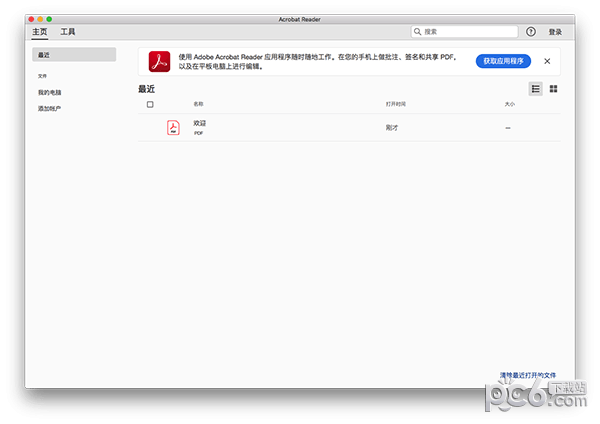Select the 欢迎 file name
Image resolution: width=600 pixels, height=424 pixels.
[x=199, y=123]
